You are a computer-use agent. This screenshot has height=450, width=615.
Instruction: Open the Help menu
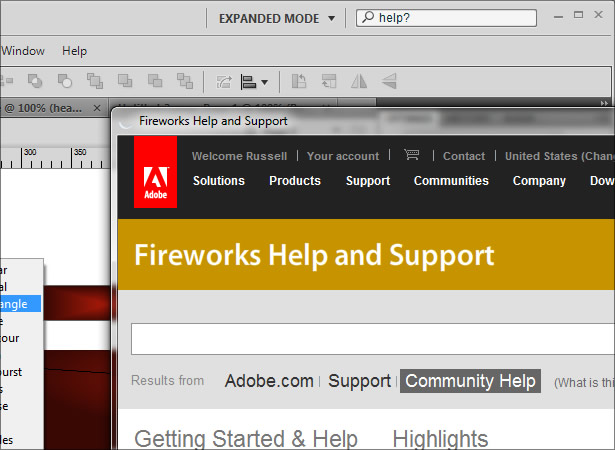(x=75, y=51)
